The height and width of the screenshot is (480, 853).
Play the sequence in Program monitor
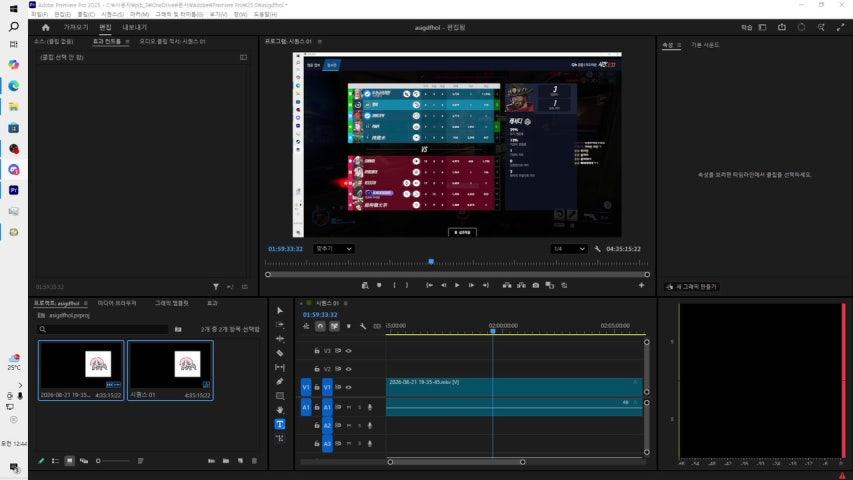pyautogui.click(x=457, y=285)
